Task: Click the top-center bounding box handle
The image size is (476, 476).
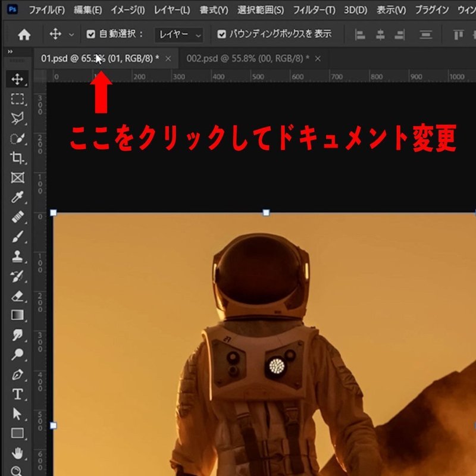Action: tap(266, 213)
